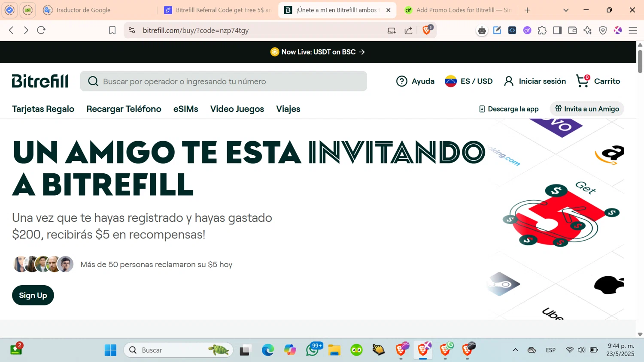
Task: Close the Únete a mí en Bitrefill tab
Action: [x=388, y=10]
